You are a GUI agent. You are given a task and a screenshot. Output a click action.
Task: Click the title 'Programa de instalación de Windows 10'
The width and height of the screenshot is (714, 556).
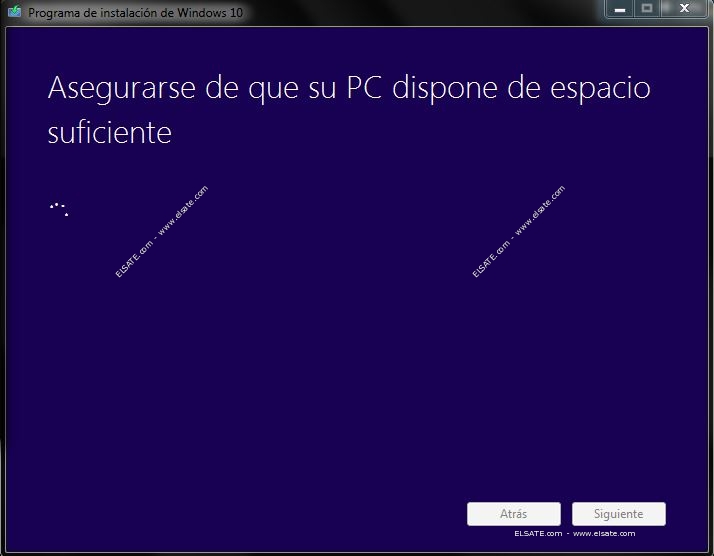(135, 12)
